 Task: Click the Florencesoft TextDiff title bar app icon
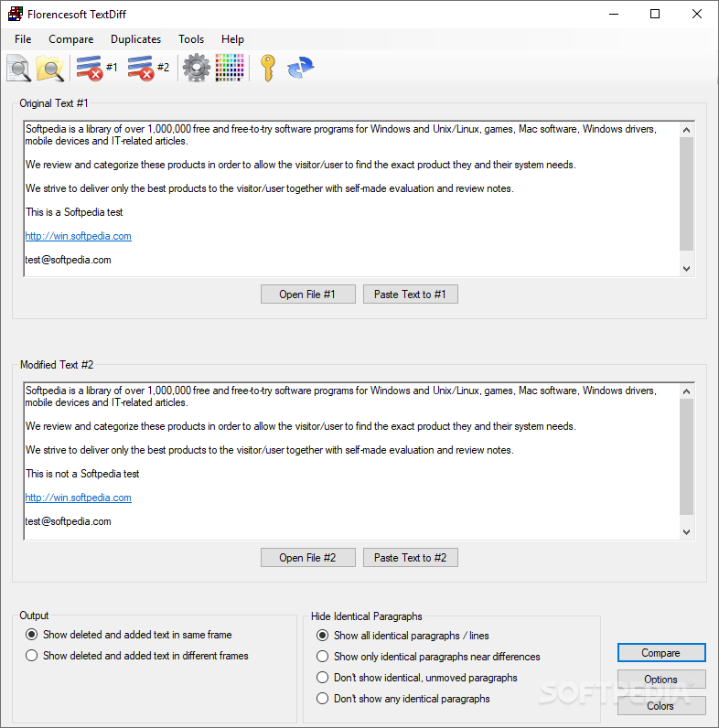click(x=16, y=14)
